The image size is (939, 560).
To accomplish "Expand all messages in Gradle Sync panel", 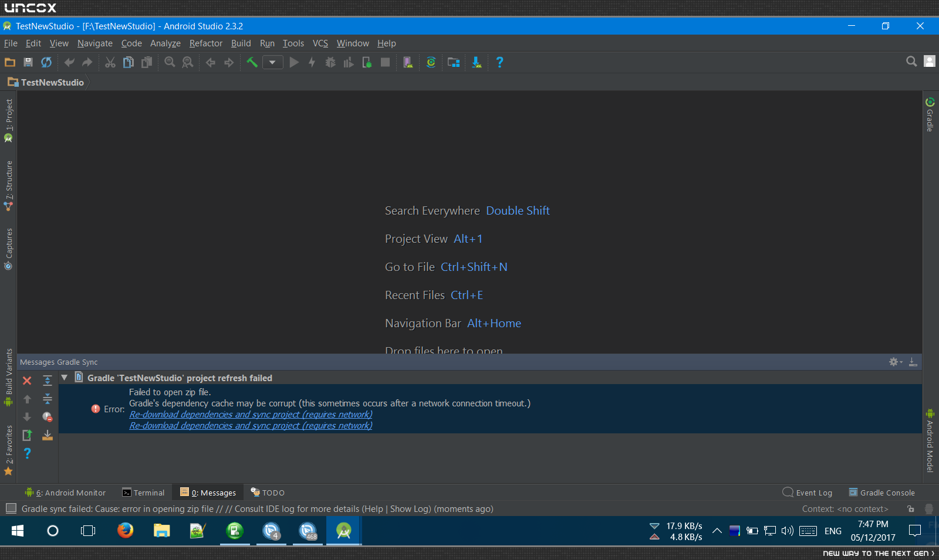I will click(48, 381).
